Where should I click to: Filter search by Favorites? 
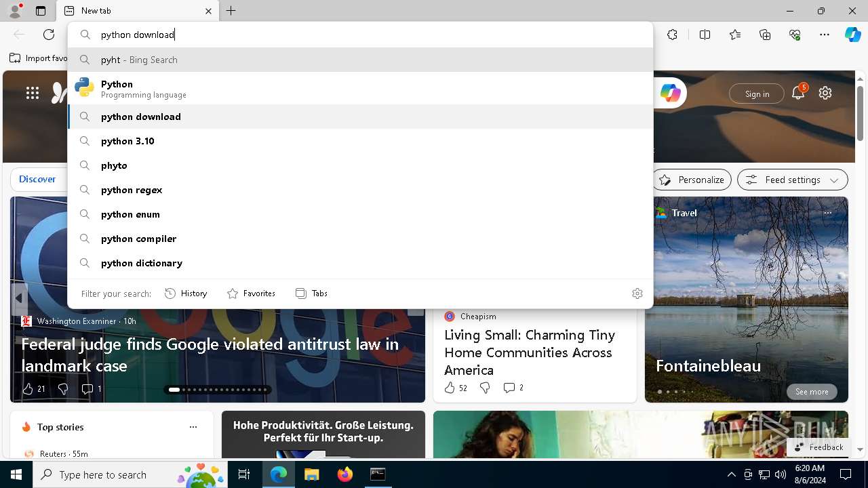(x=251, y=293)
